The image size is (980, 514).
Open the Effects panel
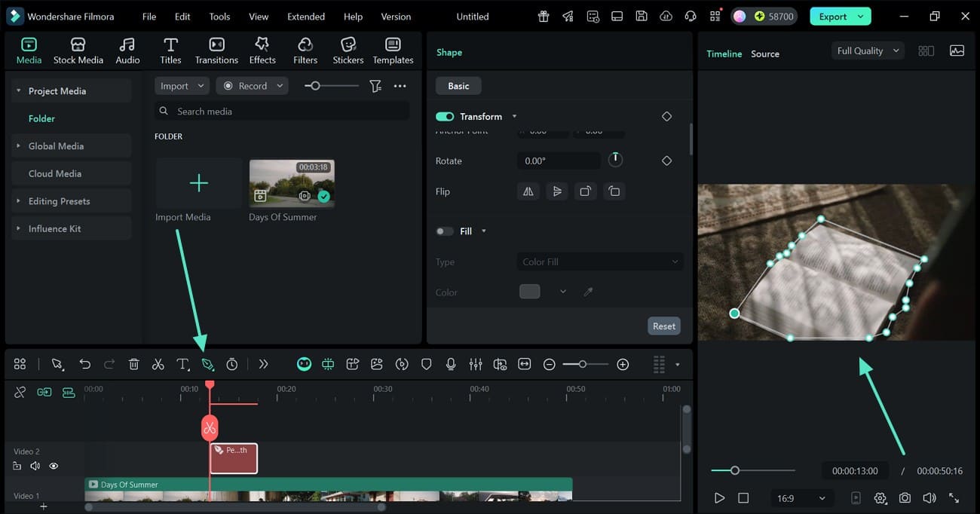tap(262, 50)
